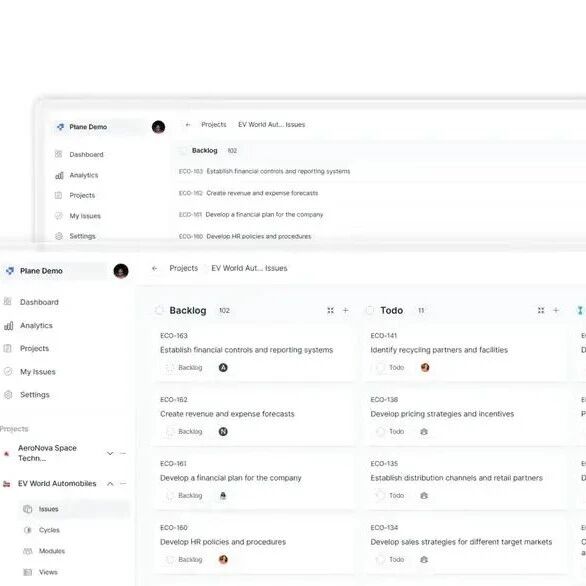586x586 pixels.
Task: Click the assignee avatar on ECO-162 card
Action: tap(223, 432)
